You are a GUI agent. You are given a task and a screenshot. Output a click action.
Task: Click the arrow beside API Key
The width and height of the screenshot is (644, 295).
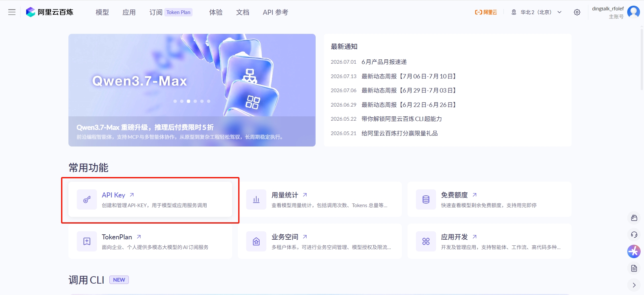(x=132, y=195)
